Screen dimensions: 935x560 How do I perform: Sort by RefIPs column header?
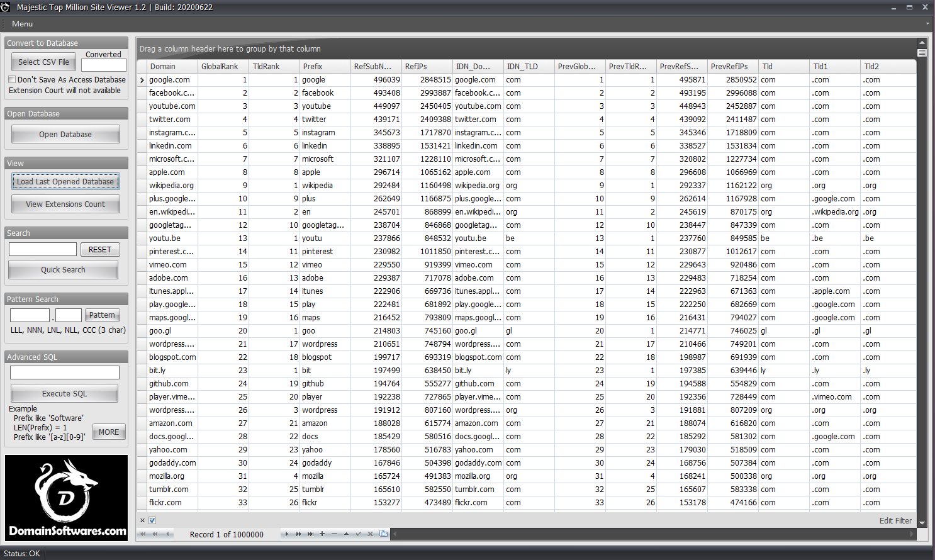coord(427,66)
